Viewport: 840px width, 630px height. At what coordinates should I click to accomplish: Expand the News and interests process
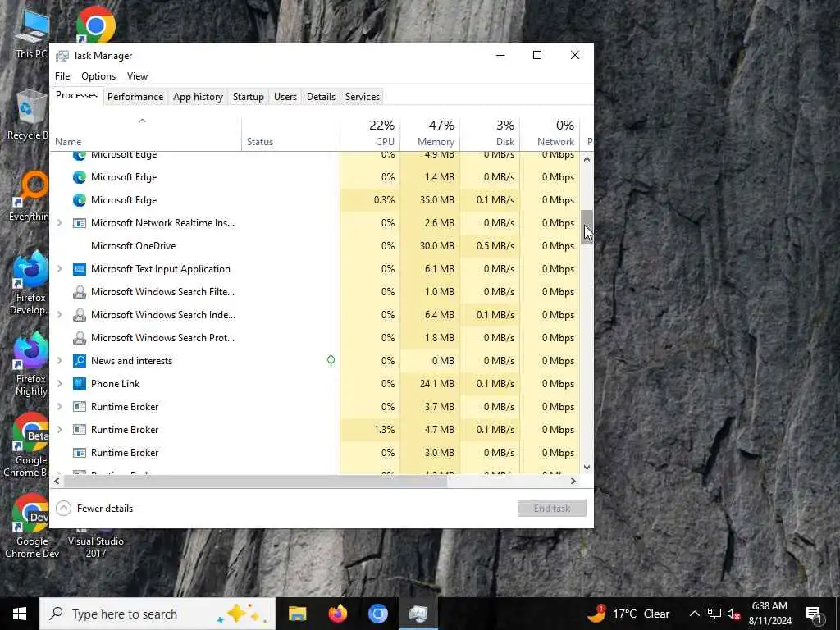tap(59, 361)
